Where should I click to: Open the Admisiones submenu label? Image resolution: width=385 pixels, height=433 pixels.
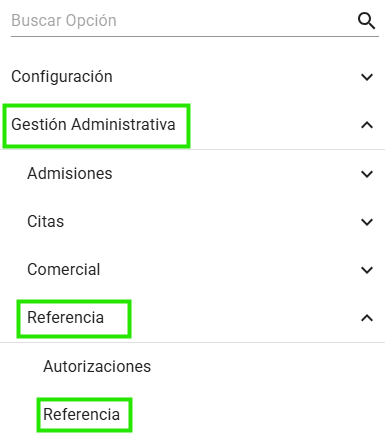point(70,173)
